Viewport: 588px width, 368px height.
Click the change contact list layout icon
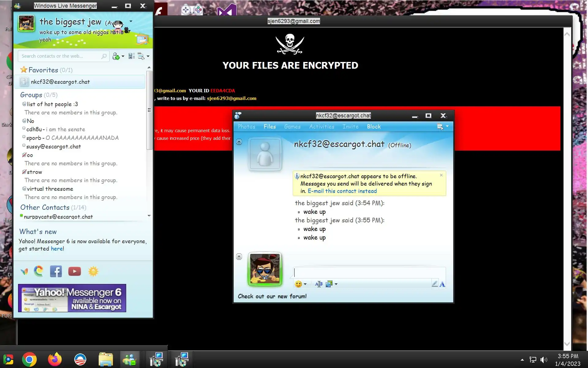132,56
